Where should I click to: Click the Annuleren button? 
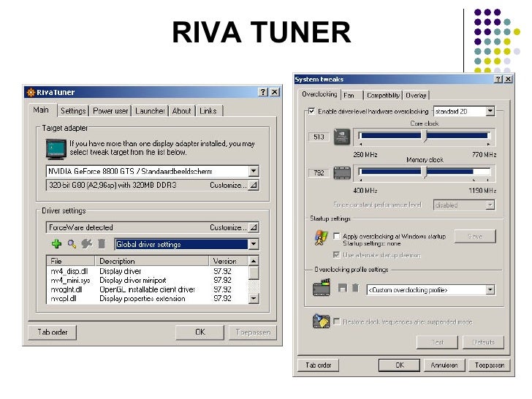coord(444,365)
